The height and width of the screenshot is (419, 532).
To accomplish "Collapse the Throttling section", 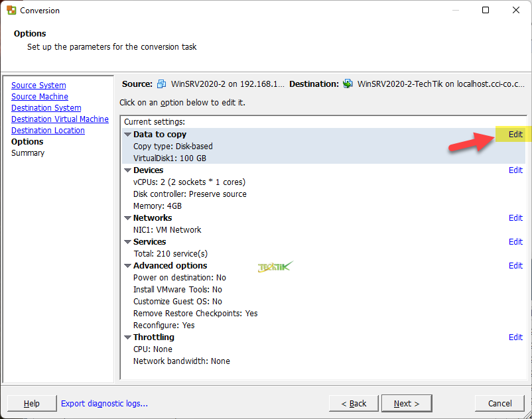I will pos(127,337).
